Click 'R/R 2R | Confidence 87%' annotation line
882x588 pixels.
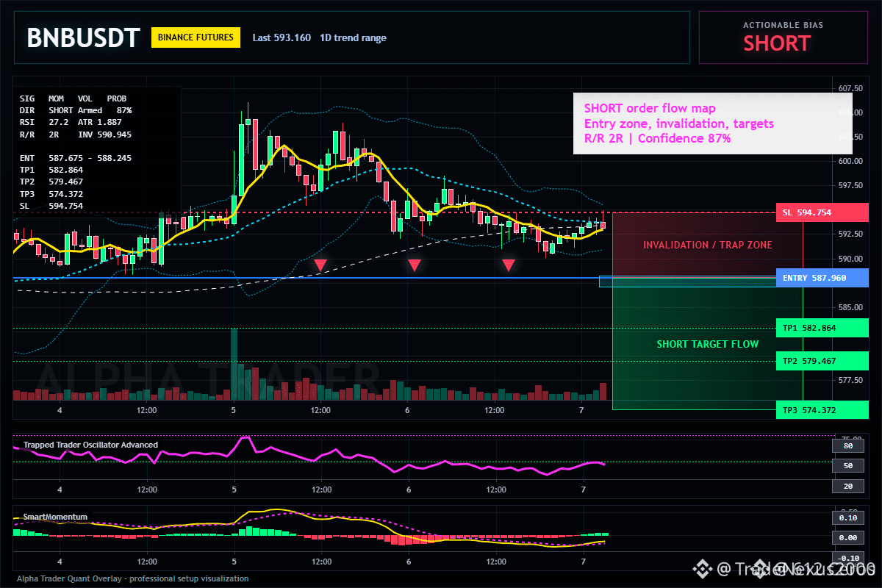(658, 138)
